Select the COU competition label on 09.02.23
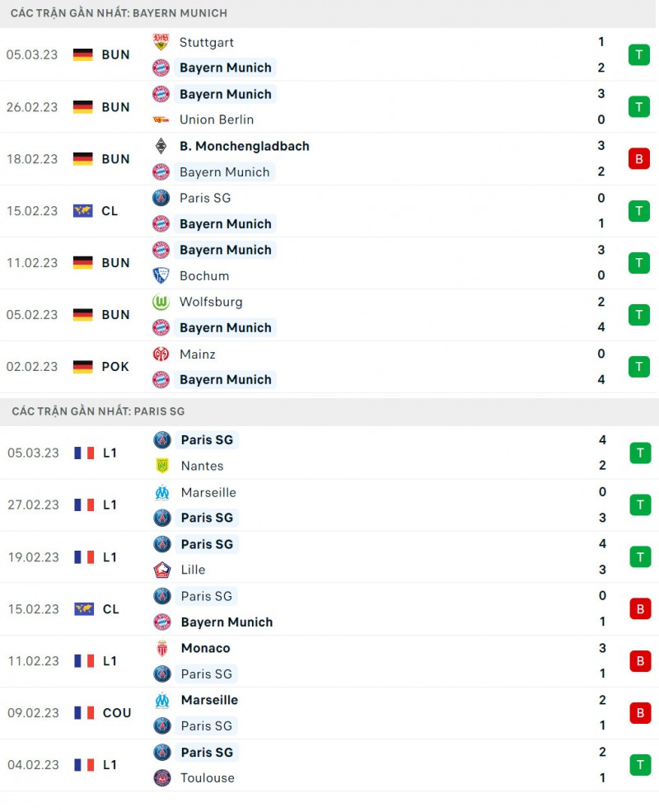The image size is (659, 812). pyautogui.click(x=116, y=713)
